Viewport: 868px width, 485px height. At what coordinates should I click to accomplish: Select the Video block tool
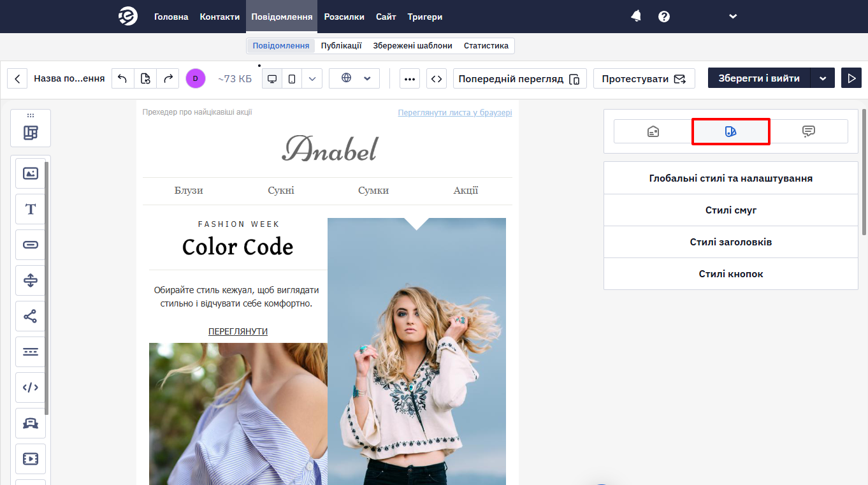coord(31,459)
